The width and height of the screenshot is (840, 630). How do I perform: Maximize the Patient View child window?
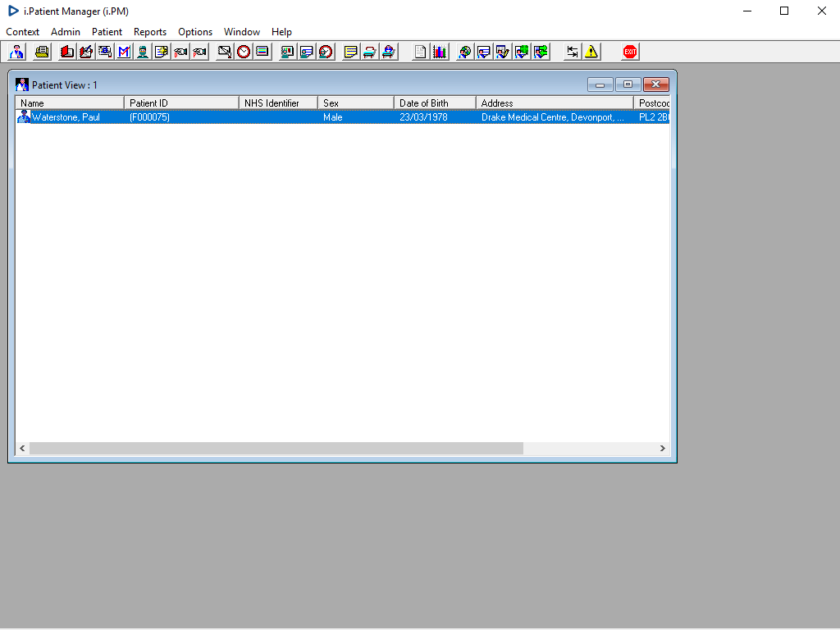click(x=628, y=84)
